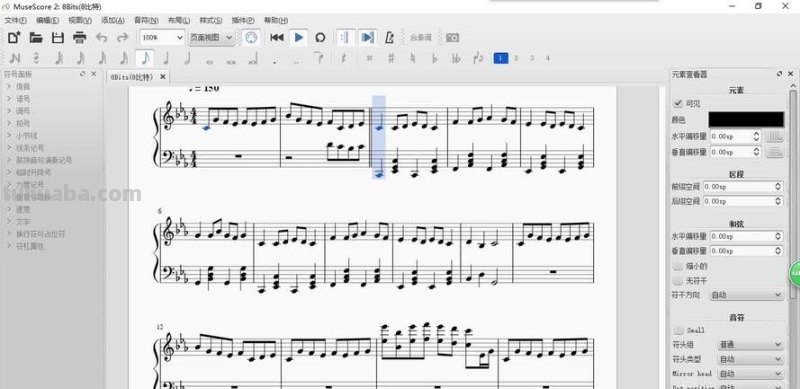Select voice 3 button
This screenshot has width=800, height=389.
[532, 58]
